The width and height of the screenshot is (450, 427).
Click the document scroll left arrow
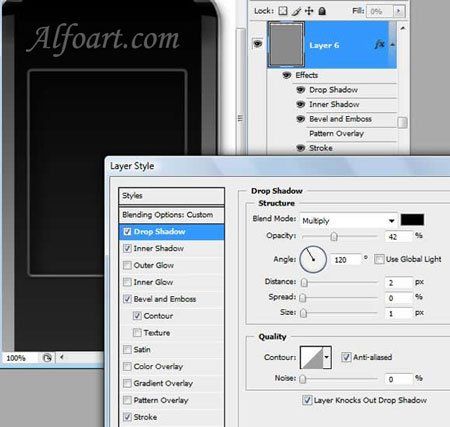coord(62,357)
